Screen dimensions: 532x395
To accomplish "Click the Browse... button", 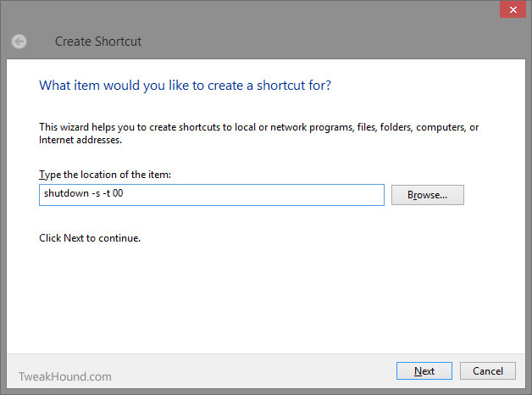I will (428, 195).
